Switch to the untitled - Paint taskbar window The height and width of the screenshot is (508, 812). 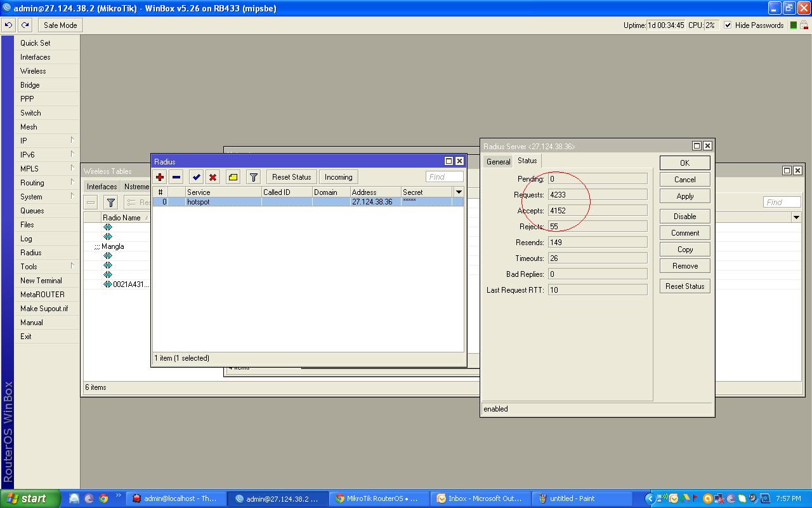pyautogui.click(x=581, y=498)
